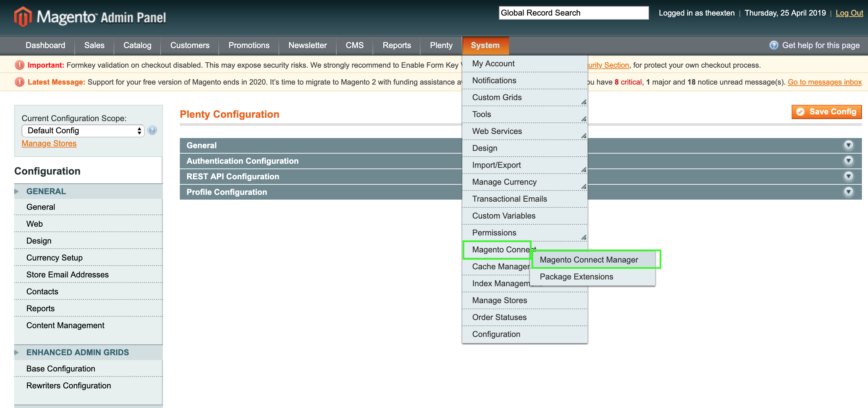Viewport: 868px width, 408px height.
Task: Open Base Configuration in sidebar
Action: tap(89, 369)
